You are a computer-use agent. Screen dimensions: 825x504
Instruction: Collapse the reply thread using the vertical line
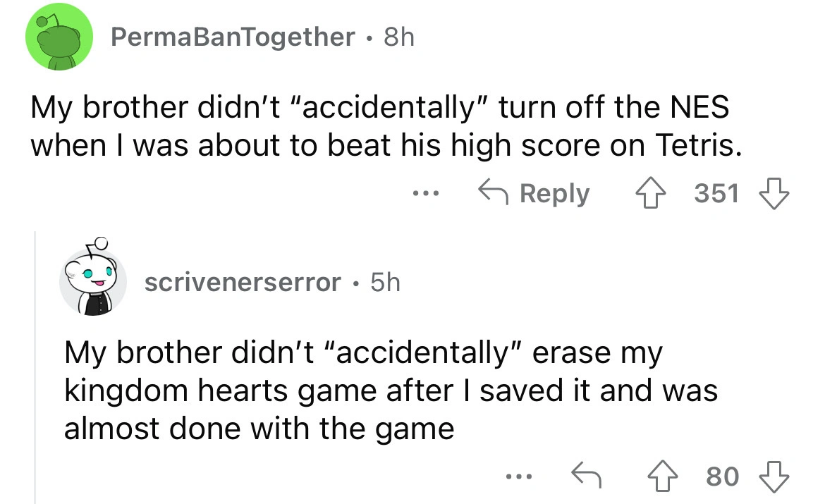coord(37,367)
